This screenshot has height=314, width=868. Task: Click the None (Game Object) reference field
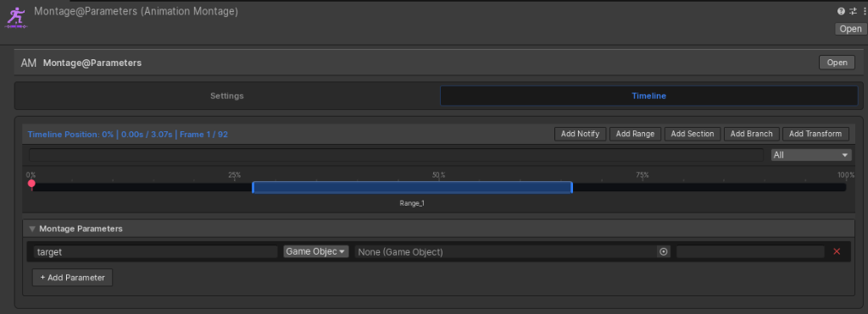pos(506,251)
